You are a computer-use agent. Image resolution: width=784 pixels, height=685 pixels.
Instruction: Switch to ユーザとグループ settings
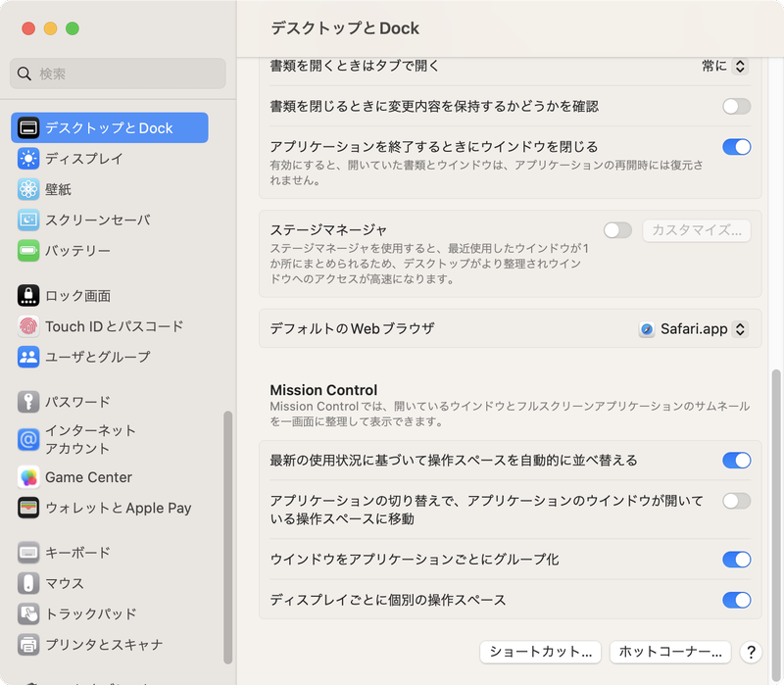[x=27, y=357]
